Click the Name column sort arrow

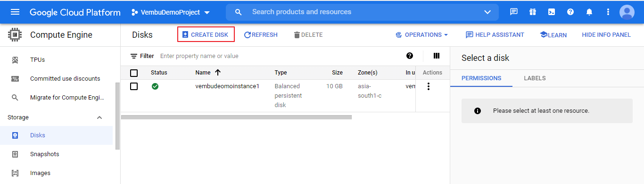tap(217, 73)
